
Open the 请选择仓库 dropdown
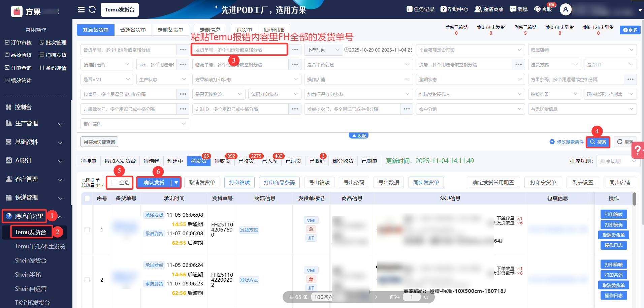coord(107,65)
